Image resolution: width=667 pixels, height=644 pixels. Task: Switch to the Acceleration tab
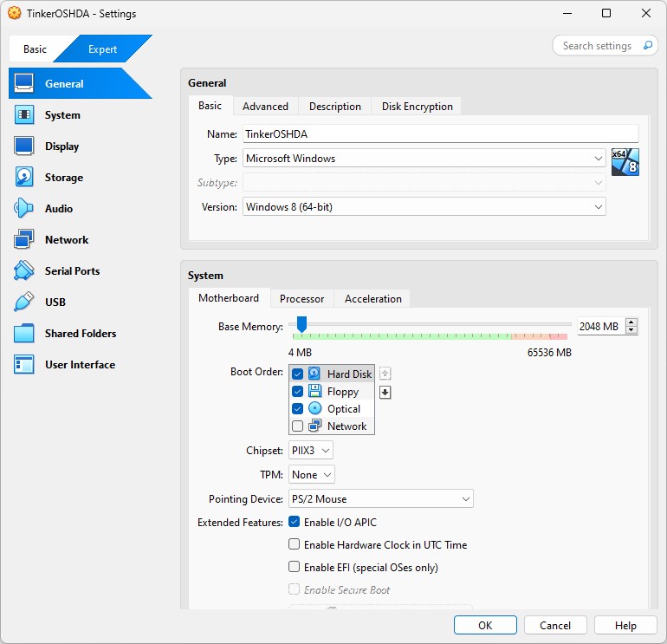click(x=373, y=298)
